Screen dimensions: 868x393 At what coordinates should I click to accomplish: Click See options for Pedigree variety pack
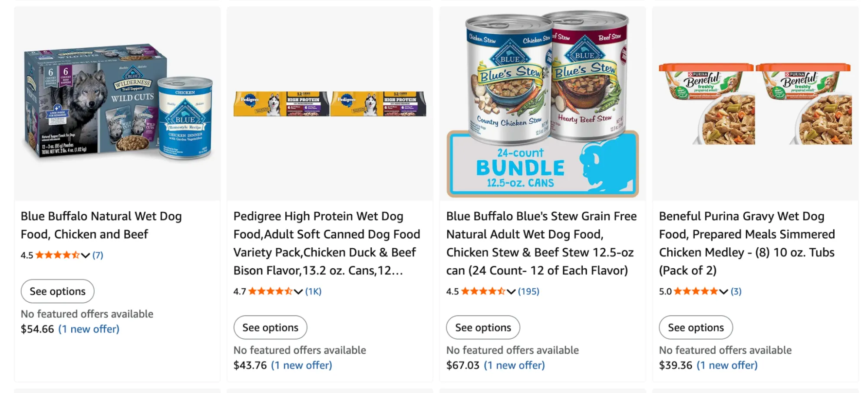270,327
